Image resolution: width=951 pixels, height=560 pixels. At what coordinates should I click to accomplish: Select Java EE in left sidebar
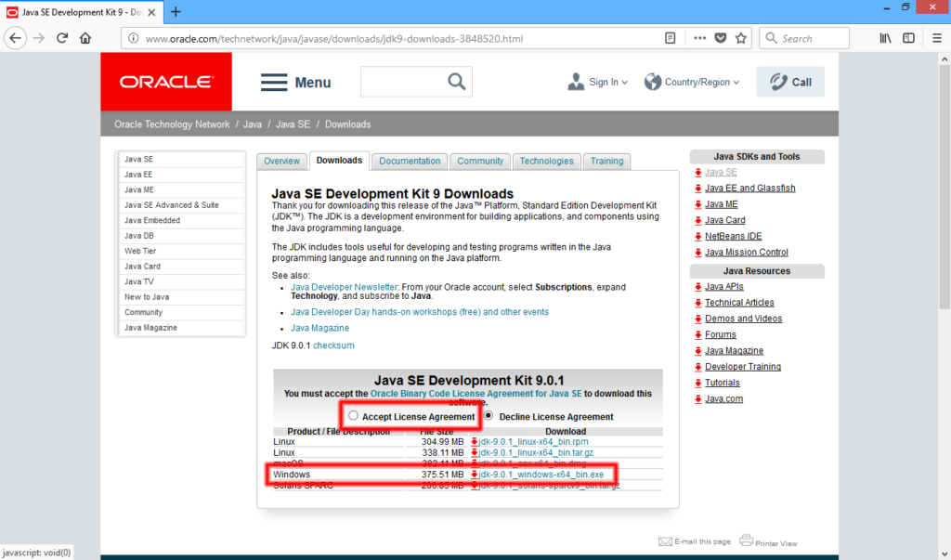pos(181,174)
